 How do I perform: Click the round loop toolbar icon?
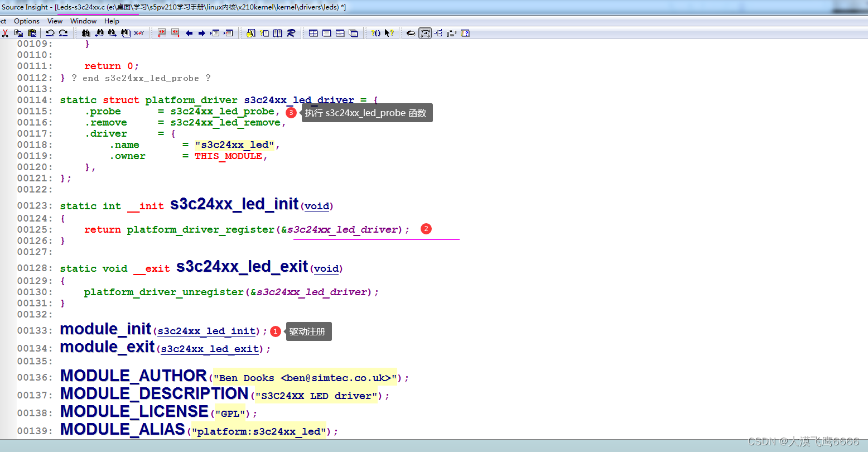[411, 33]
